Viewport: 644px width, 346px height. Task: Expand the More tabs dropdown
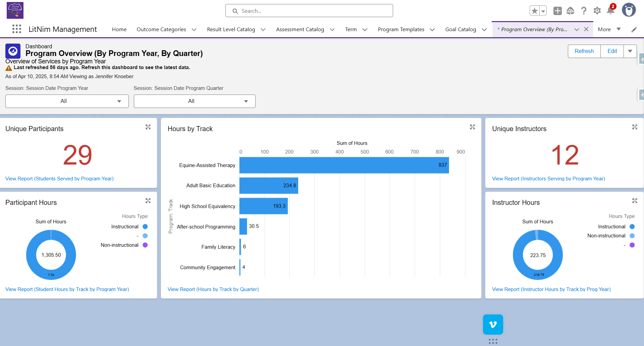619,29
